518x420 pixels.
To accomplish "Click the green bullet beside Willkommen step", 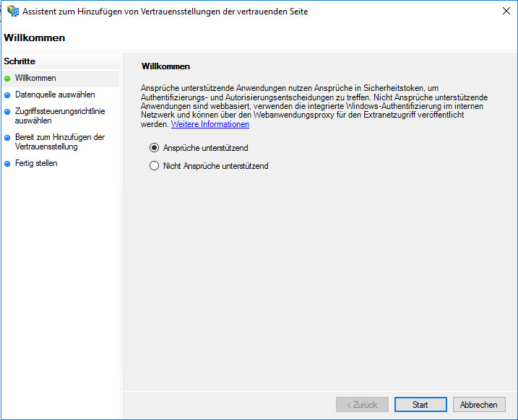I will 8,78.
